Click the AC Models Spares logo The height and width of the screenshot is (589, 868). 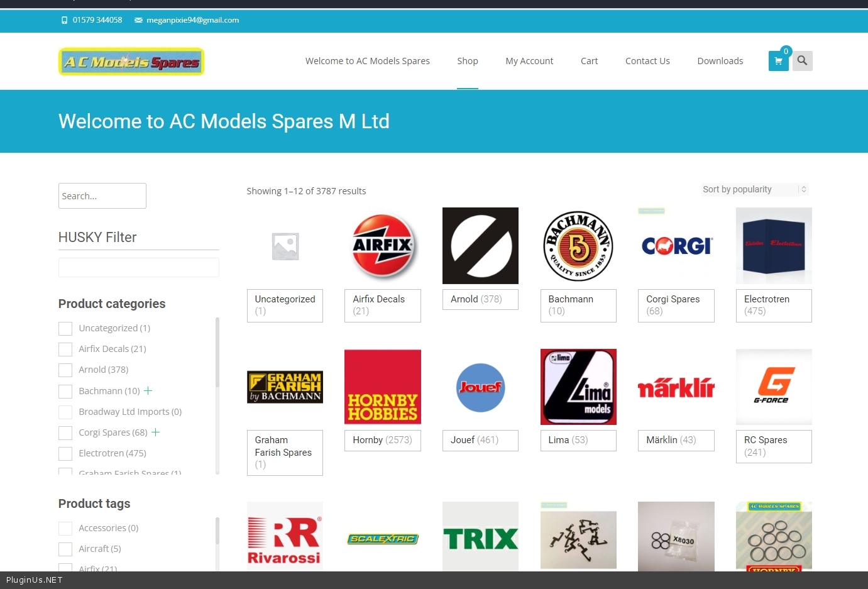click(131, 62)
